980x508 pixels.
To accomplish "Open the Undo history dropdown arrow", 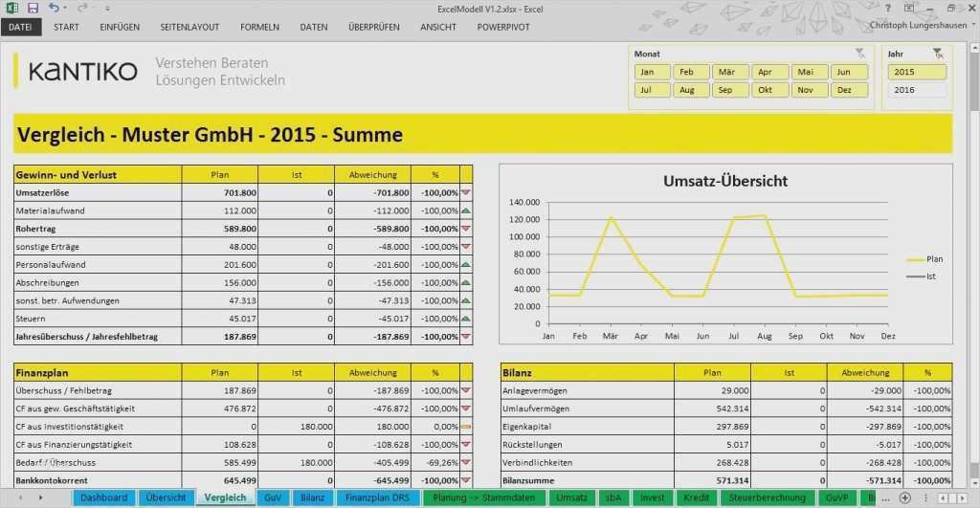I will coord(65,8).
